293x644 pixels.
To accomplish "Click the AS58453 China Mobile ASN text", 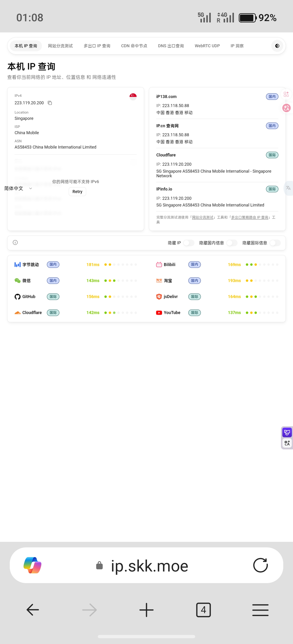I will pos(55,147).
